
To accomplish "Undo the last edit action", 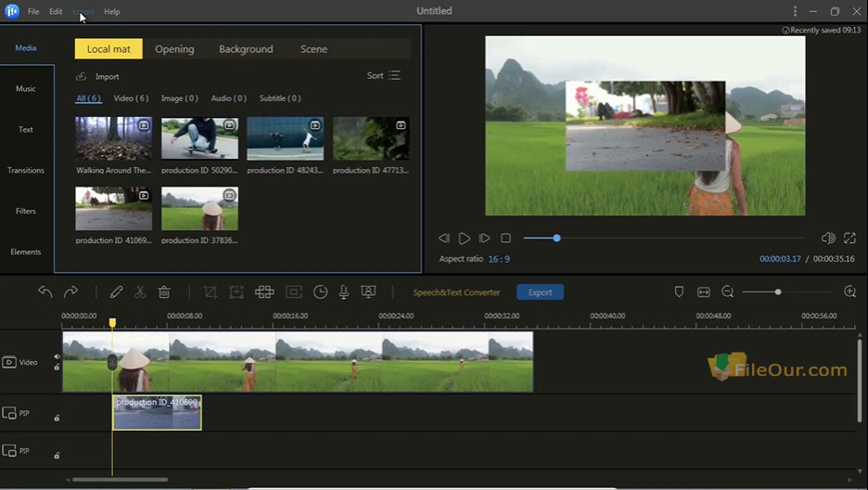I will tap(45, 291).
